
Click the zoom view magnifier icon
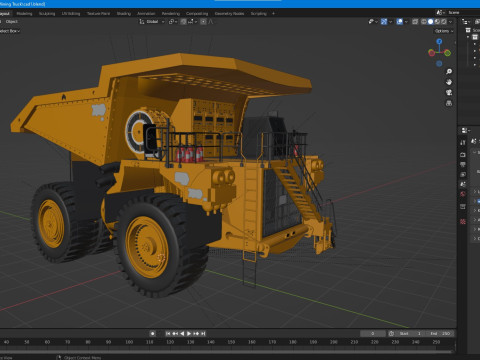coord(449,72)
